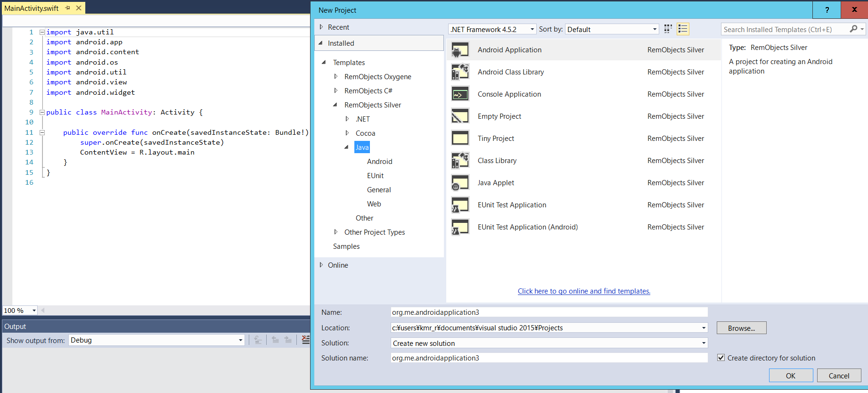868x393 pixels.
Task: Select the Samples tree item
Action: tap(346, 246)
